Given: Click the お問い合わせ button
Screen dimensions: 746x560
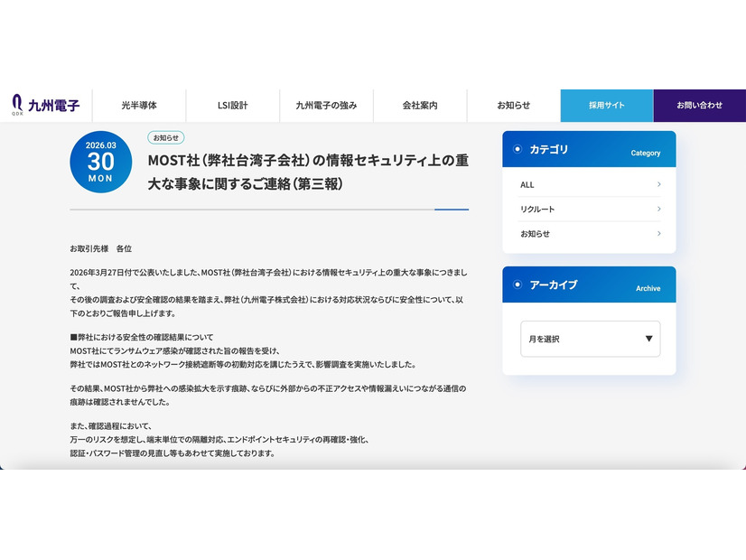Looking at the screenshot, I should pos(700,105).
